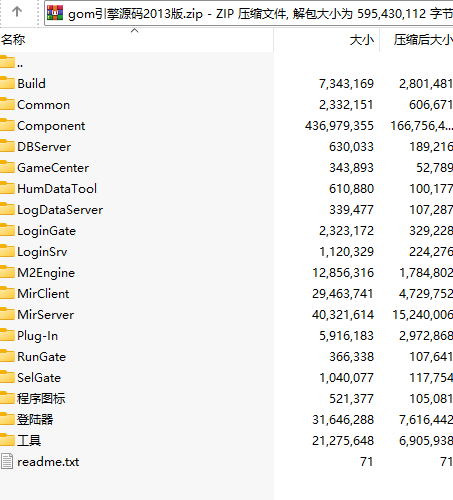
Task: Click the DBServer folder name
Action: tap(44, 147)
